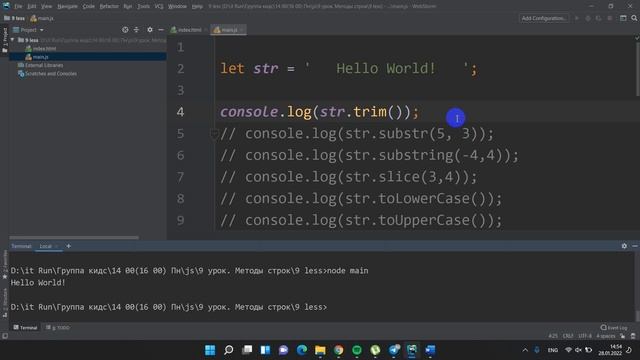
Task: Click line number 4 in the gutter
Action: tap(180, 112)
